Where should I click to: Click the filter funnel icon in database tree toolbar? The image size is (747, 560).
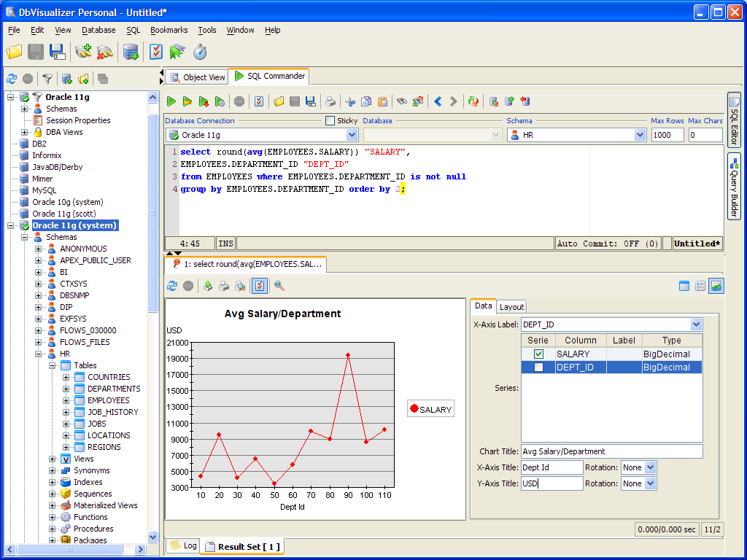[x=47, y=79]
